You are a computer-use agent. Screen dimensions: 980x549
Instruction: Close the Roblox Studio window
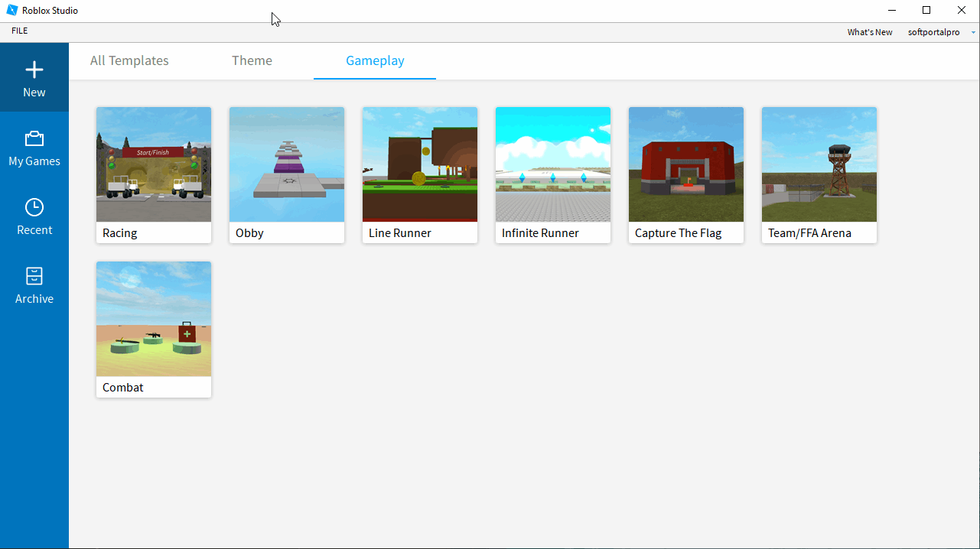962,11
